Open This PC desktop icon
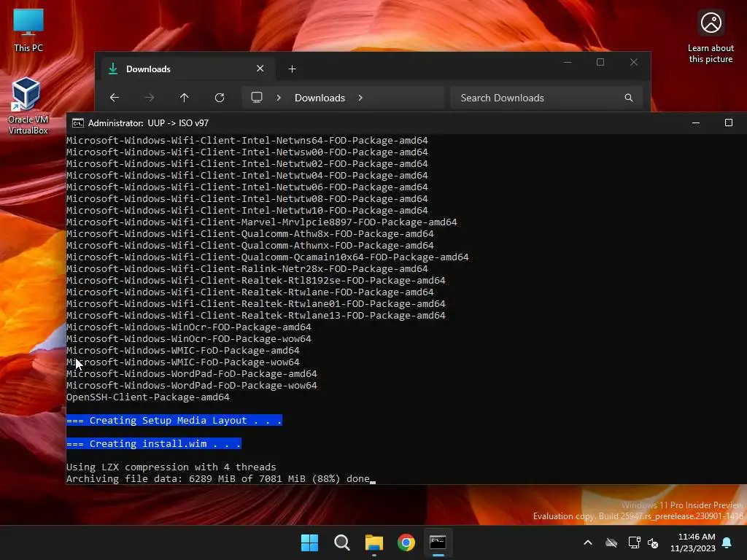This screenshot has height=560, width=747. point(28,29)
